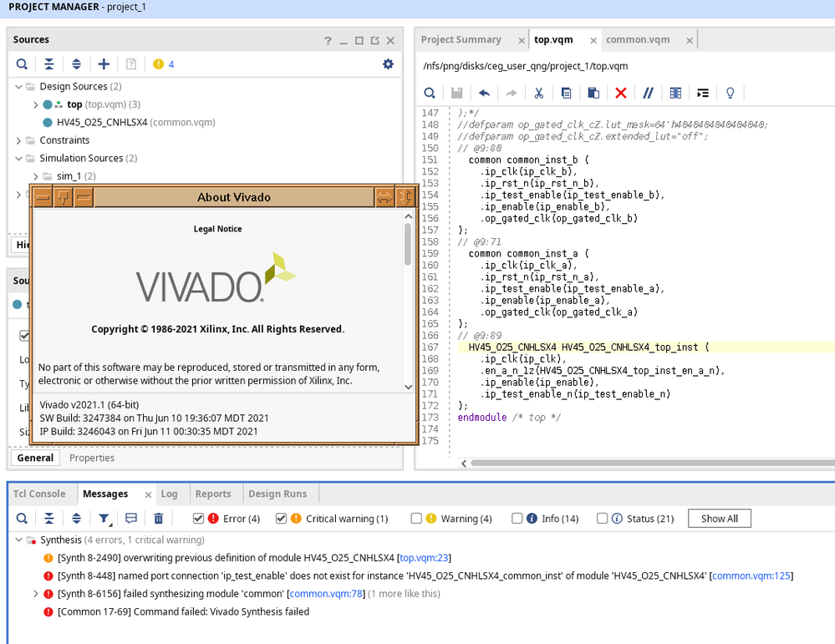
Task: Collapse the Synthesis messages group
Action: coord(18,540)
